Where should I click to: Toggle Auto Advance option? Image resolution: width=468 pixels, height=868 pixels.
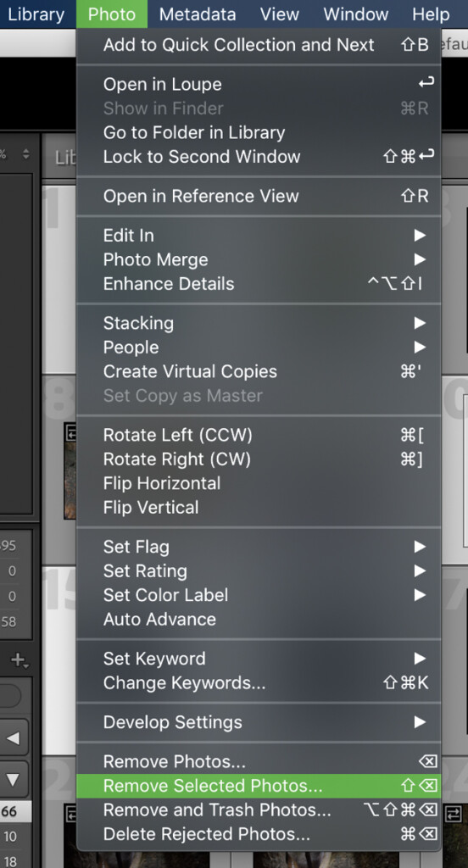(259, 619)
